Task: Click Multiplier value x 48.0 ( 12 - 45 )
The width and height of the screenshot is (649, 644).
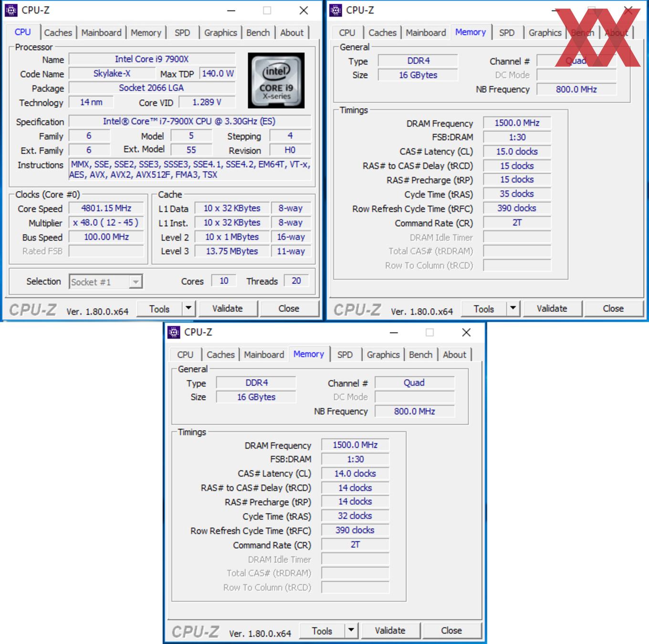Action: pyautogui.click(x=106, y=223)
